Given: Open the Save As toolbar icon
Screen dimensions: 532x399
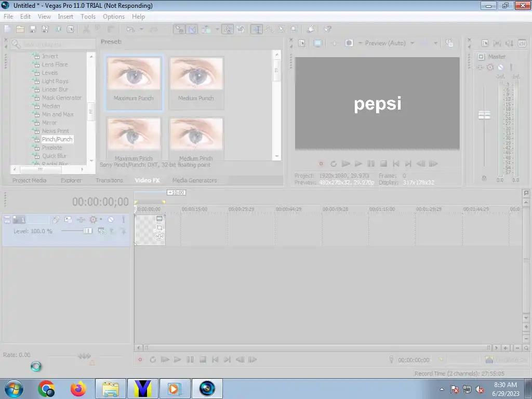Looking at the screenshot, I should point(45,29).
